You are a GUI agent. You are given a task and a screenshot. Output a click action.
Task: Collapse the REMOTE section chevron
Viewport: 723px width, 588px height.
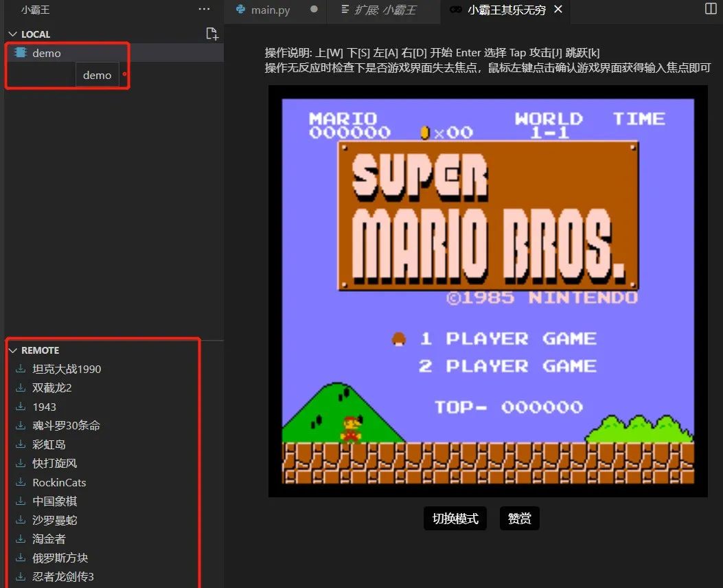[12, 350]
